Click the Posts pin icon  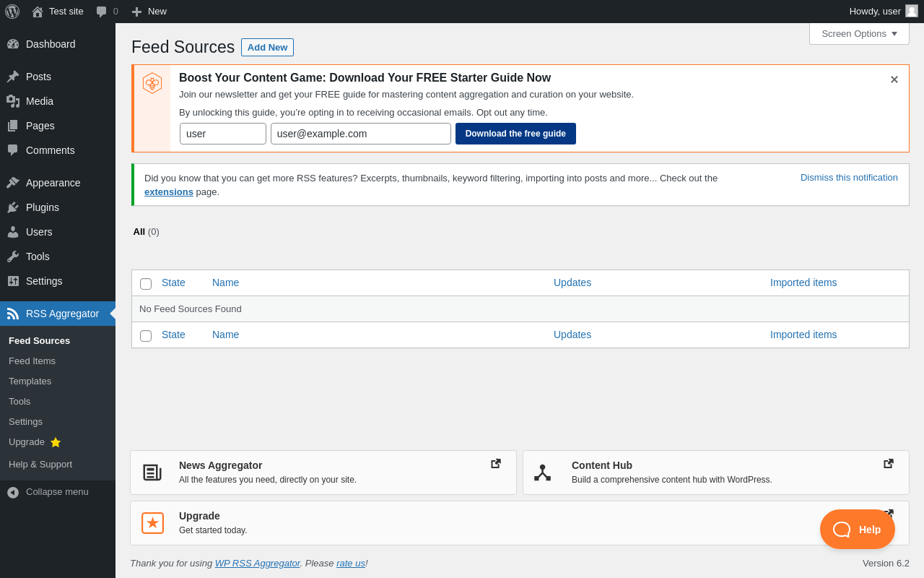point(13,77)
